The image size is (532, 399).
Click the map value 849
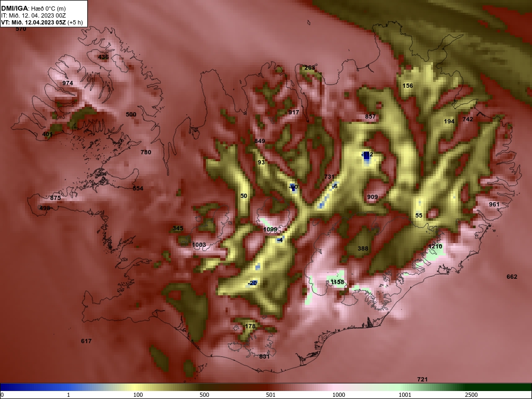coord(260,141)
